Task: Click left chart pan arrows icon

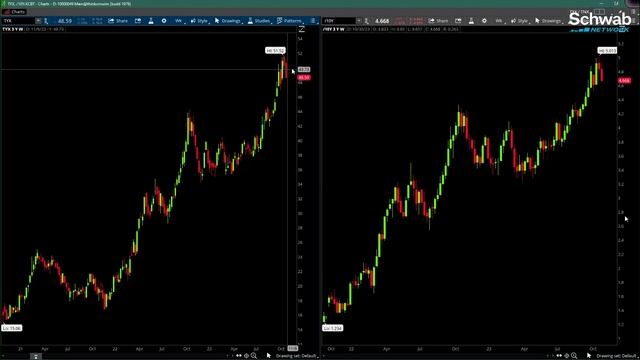Action: 239,356
